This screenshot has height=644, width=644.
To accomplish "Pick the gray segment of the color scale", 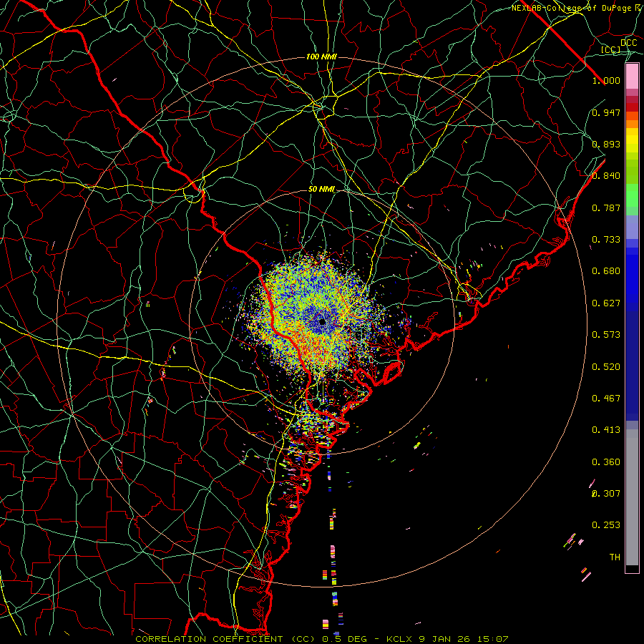I will [x=632, y=497].
